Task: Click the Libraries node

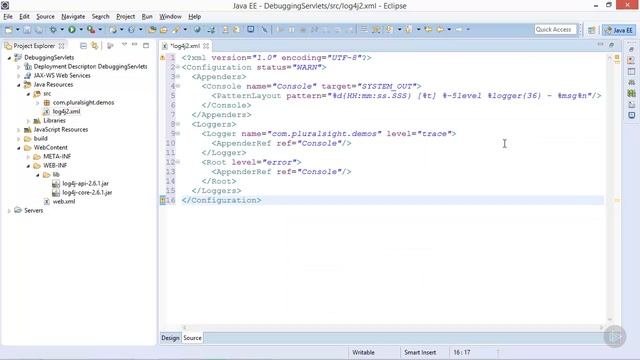Action: click(x=54, y=121)
